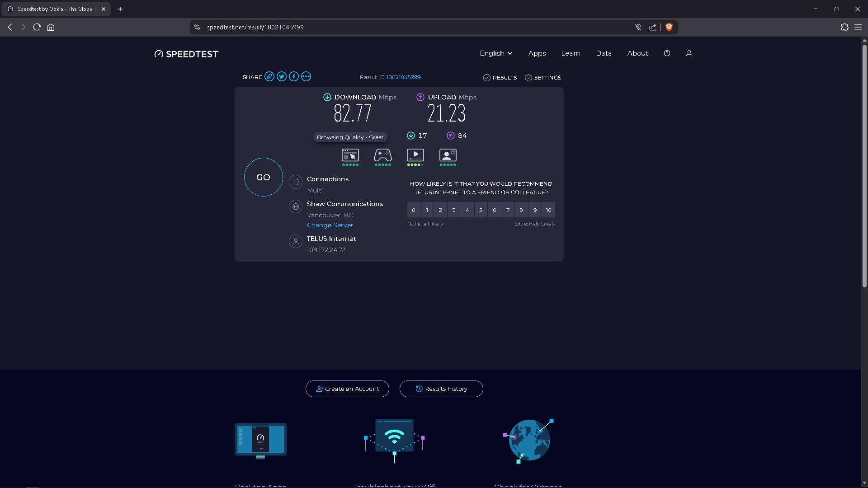
Task: Close the Speedtest browser tab
Action: [104, 9]
